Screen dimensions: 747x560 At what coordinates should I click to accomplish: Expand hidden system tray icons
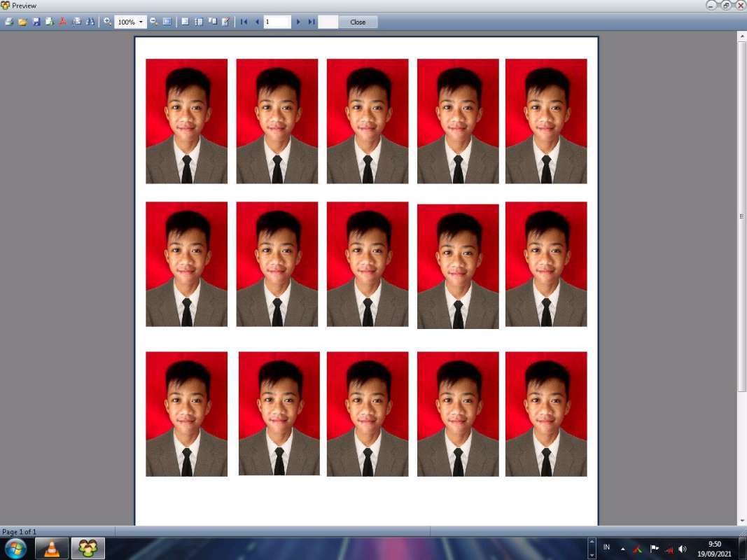pos(624,548)
